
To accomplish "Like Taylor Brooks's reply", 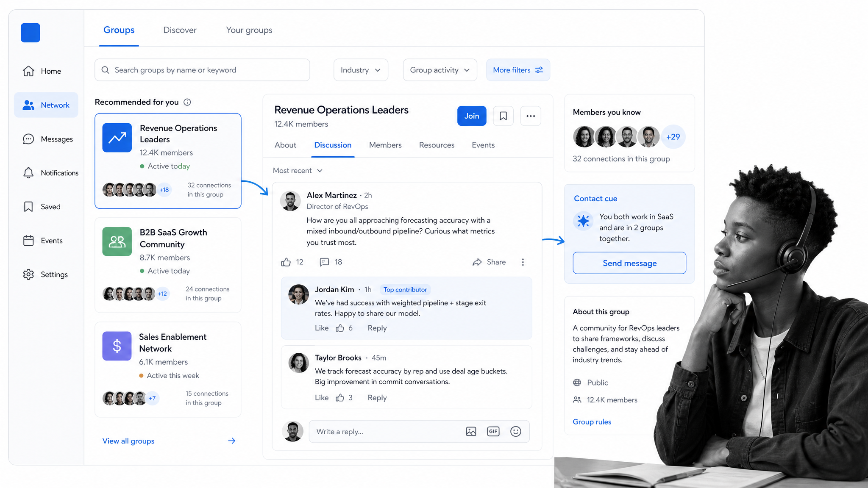I will [340, 398].
